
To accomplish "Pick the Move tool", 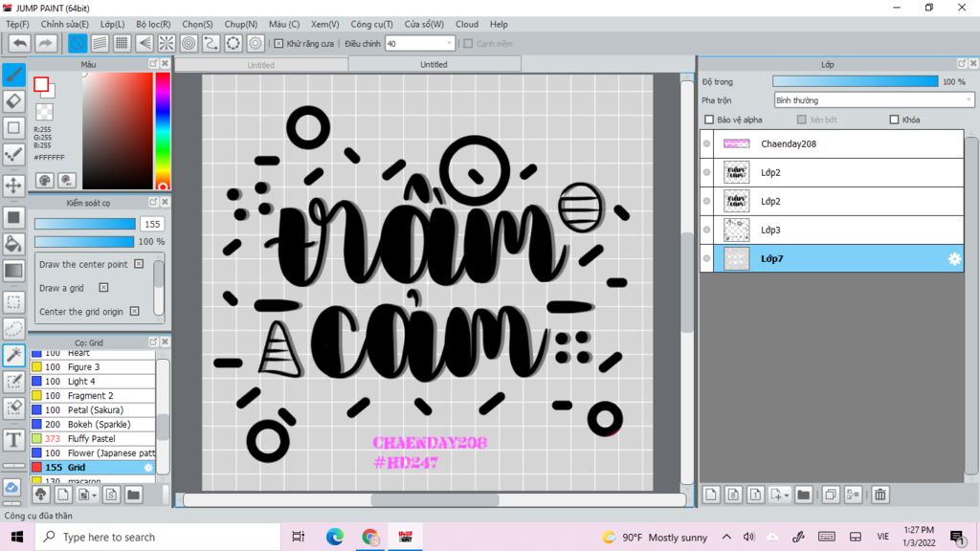I will (x=13, y=186).
